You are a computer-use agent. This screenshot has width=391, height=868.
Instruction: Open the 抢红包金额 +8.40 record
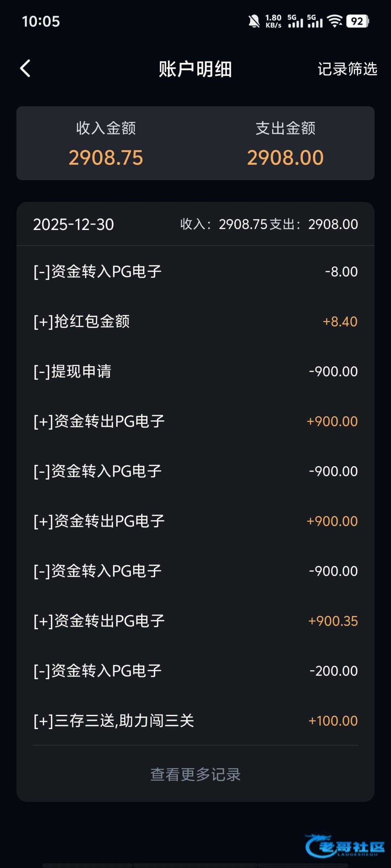point(195,322)
